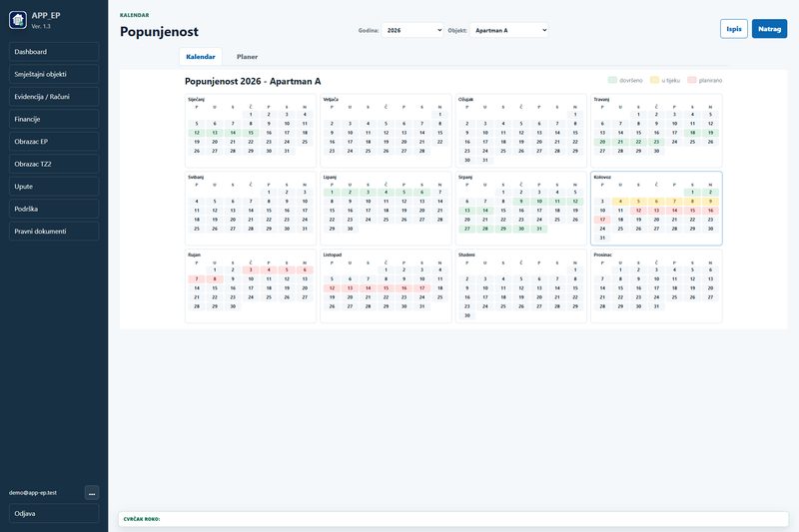Open Obrazac TZ2 in the sidebar
799x532 pixels.
pyautogui.click(x=54, y=164)
